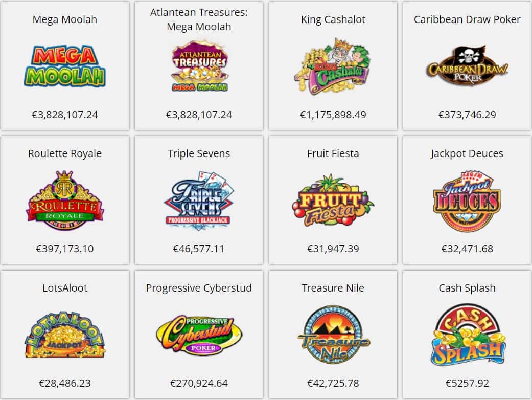The height and width of the screenshot is (400, 532).
Task: Select the €1,175,898.49 King Cashalot jackpot amount
Action: pos(333,115)
